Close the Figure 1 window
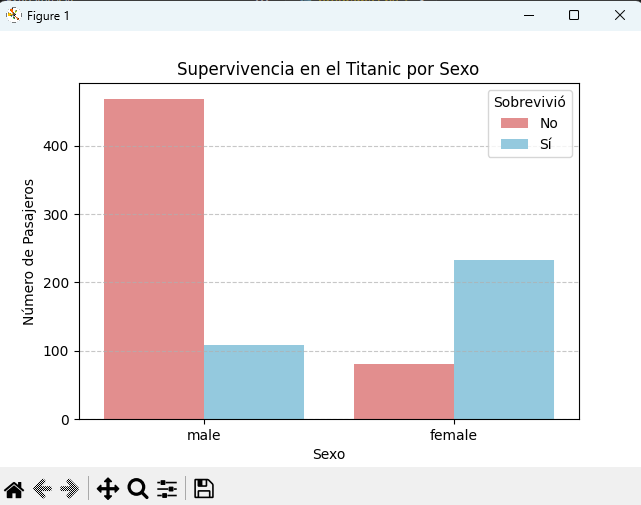Image resolution: width=641 pixels, height=505 pixels. coord(619,15)
